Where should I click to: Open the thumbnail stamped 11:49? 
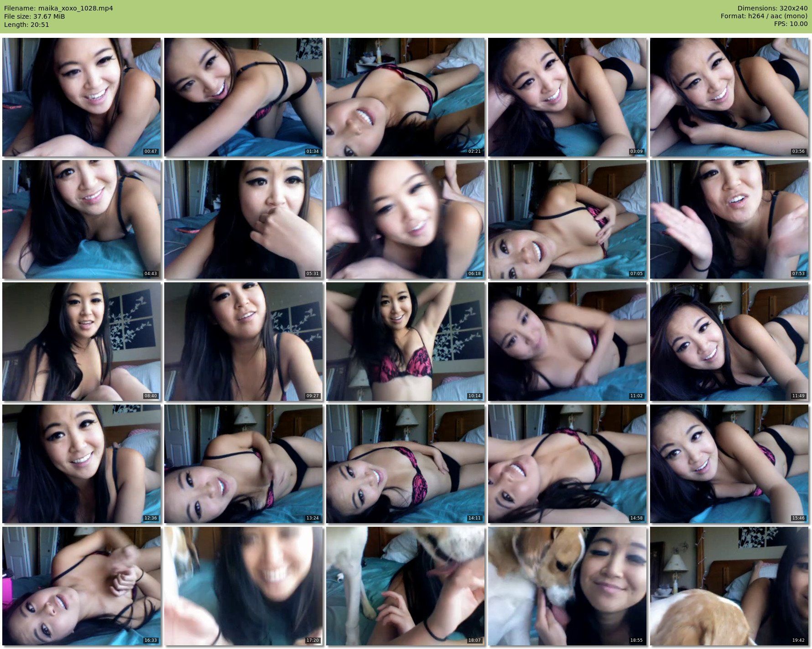729,342
